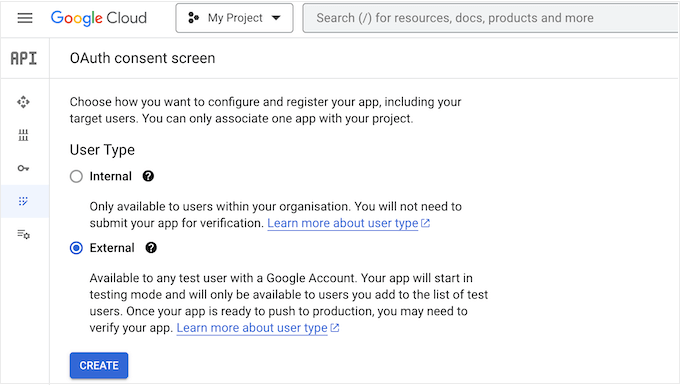Click the External option label
Screen dimensions: 680x385
(x=112, y=248)
